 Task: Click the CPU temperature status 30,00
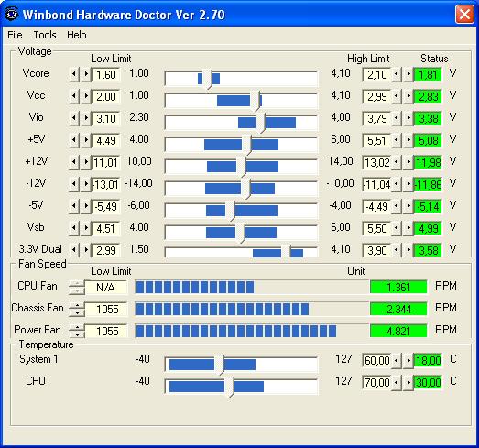coord(428,383)
